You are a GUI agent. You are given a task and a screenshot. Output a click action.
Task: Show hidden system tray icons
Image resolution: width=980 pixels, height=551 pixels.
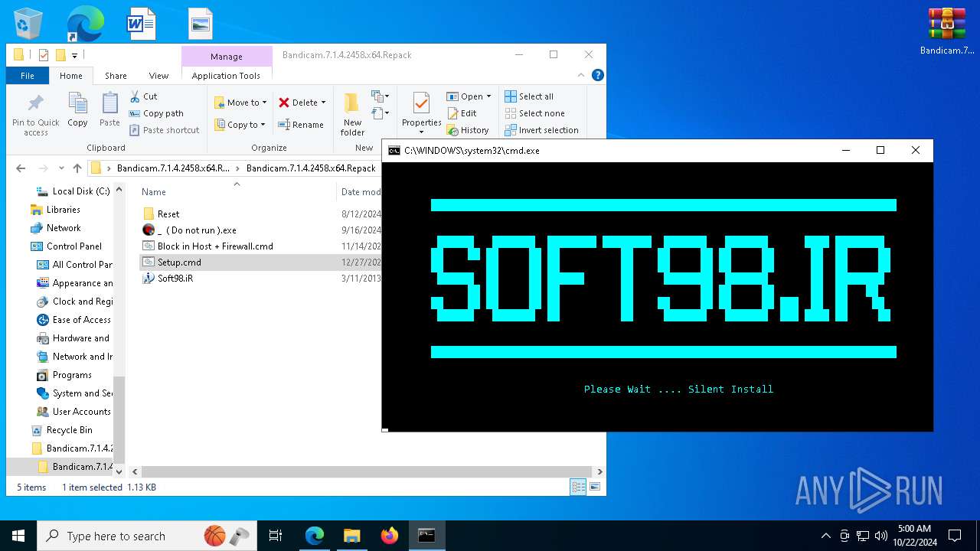[x=825, y=536]
